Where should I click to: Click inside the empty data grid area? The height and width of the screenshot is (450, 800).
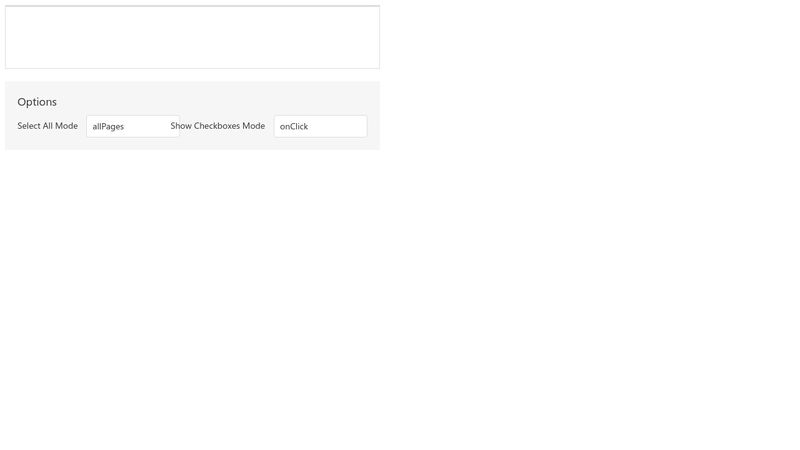tap(192, 37)
